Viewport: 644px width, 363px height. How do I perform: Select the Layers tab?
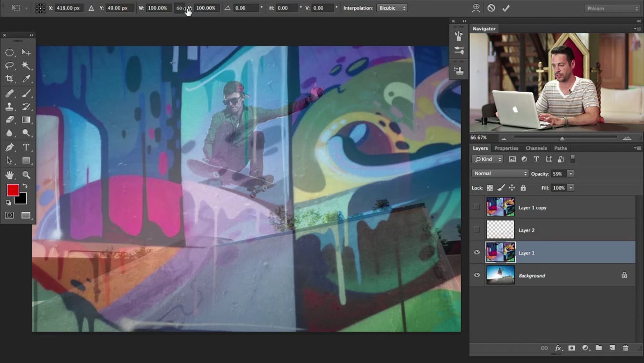(x=480, y=148)
